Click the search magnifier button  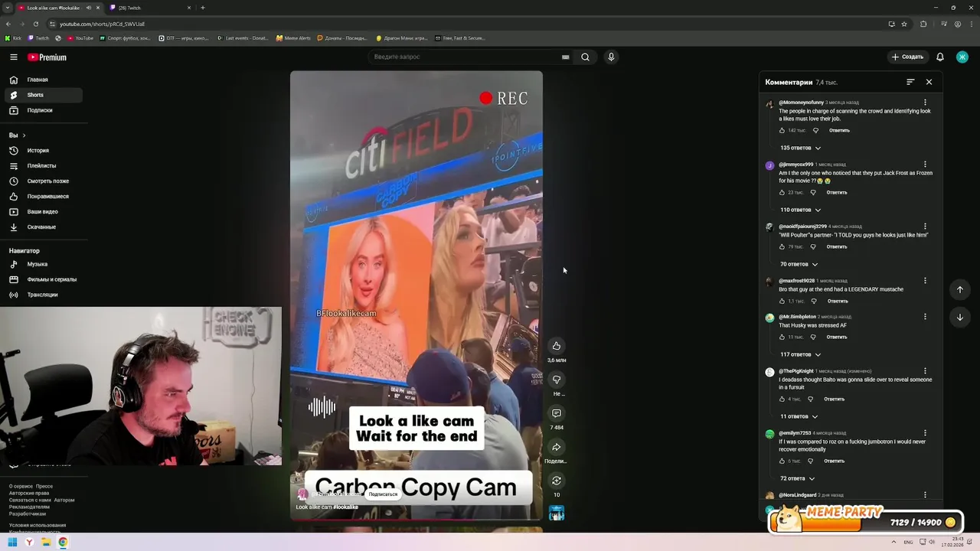click(x=585, y=57)
